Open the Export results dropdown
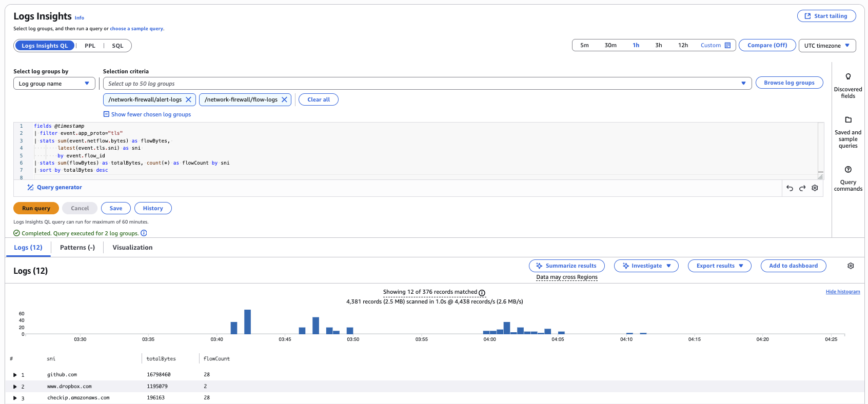The image size is (868, 404). tap(720, 266)
